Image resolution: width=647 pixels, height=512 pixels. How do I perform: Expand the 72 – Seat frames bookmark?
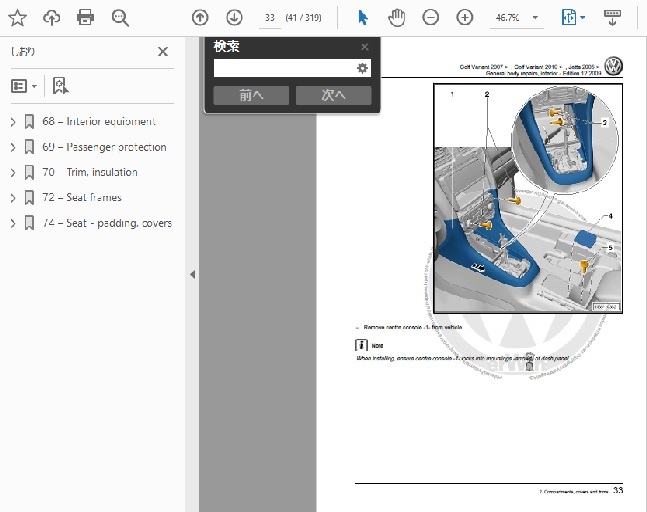(x=13, y=198)
